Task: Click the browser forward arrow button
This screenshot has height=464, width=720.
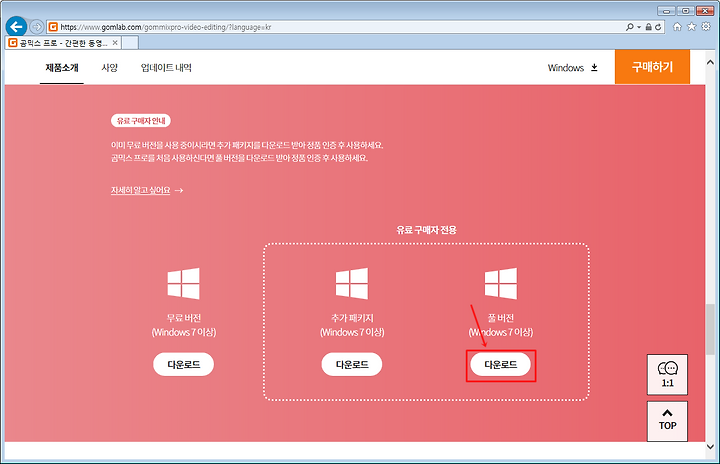Action: point(36,27)
